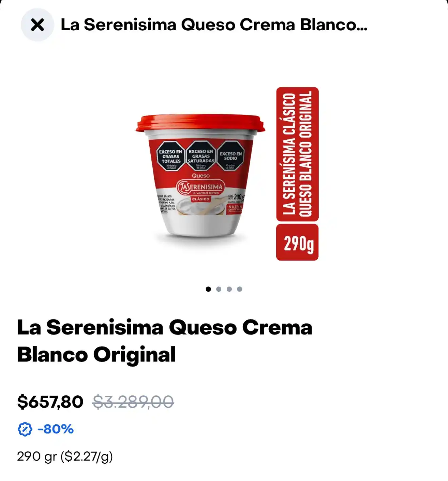Tap the crossed-out price $3.289,00
448x481 pixels.
133,402
